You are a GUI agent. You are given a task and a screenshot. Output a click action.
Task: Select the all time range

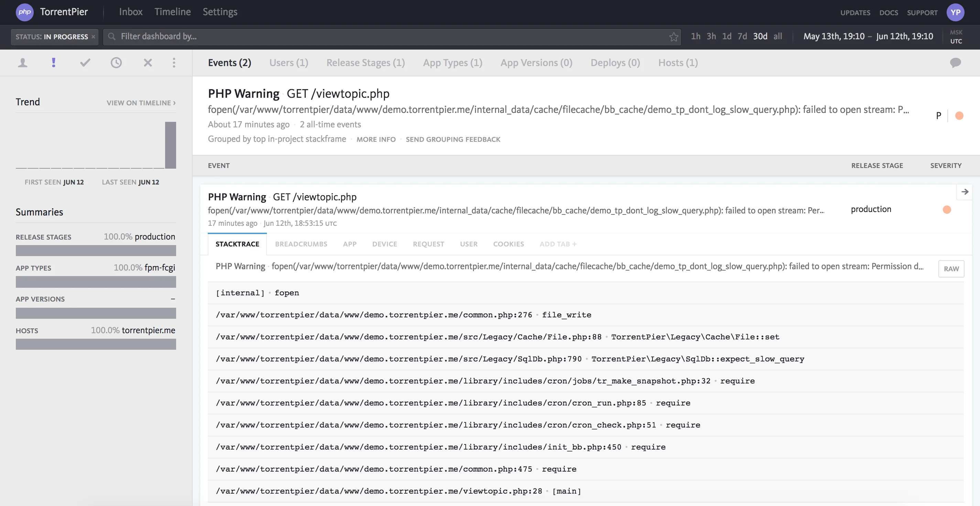point(778,36)
